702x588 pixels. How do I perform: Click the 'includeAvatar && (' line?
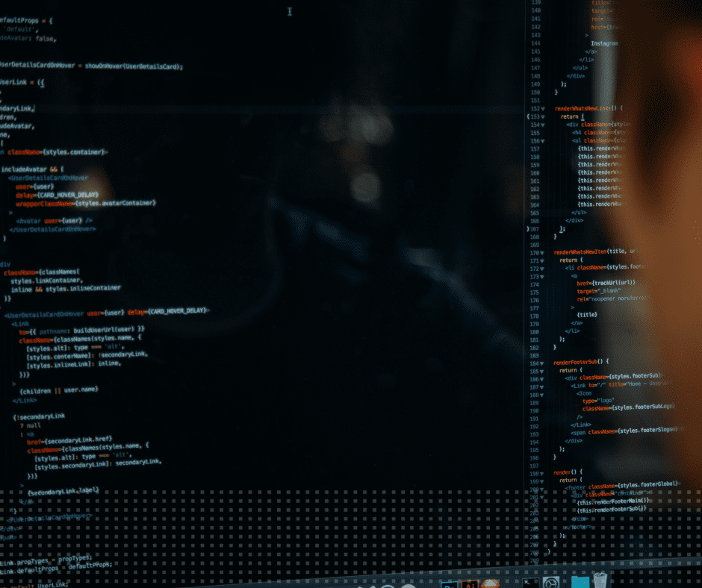pos(32,169)
